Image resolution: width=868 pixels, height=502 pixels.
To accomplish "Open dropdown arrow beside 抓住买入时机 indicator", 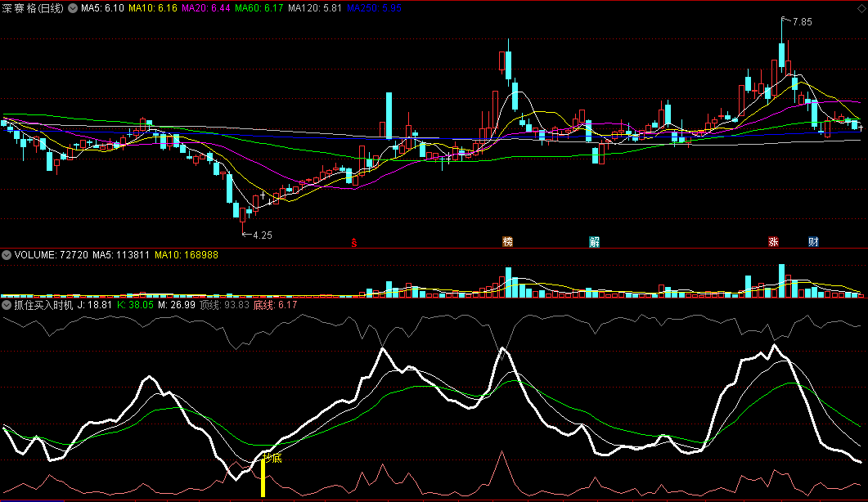I will click(x=7, y=305).
